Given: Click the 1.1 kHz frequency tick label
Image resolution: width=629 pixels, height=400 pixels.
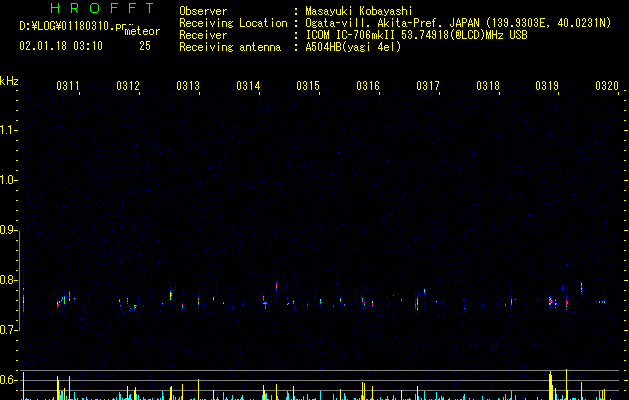Looking at the screenshot, I should (x=8, y=130).
